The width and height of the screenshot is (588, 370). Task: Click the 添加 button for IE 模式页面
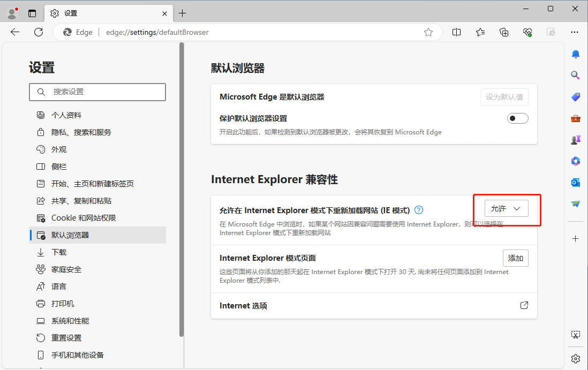pyautogui.click(x=515, y=258)
